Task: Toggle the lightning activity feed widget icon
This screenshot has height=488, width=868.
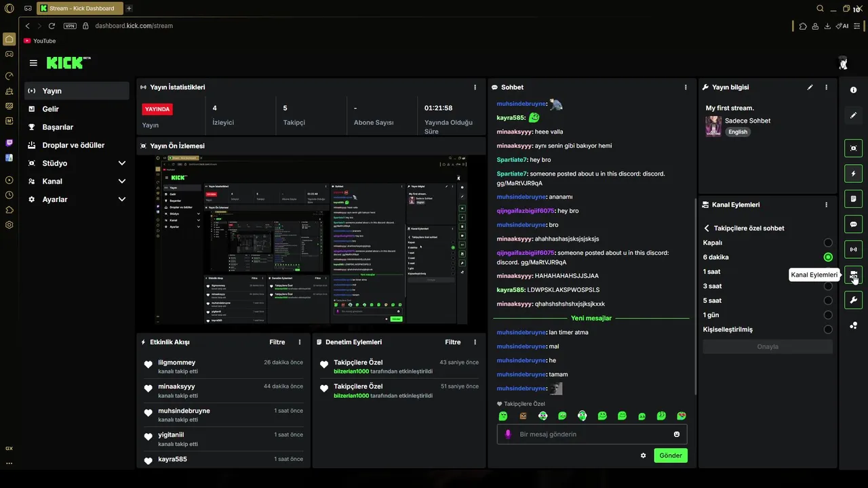Action: click(853, 174)
